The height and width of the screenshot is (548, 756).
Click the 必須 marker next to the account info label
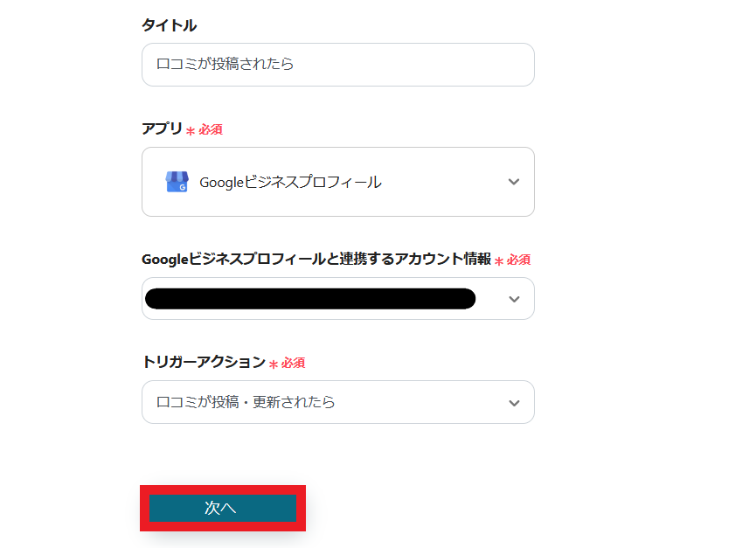point(519,260)
